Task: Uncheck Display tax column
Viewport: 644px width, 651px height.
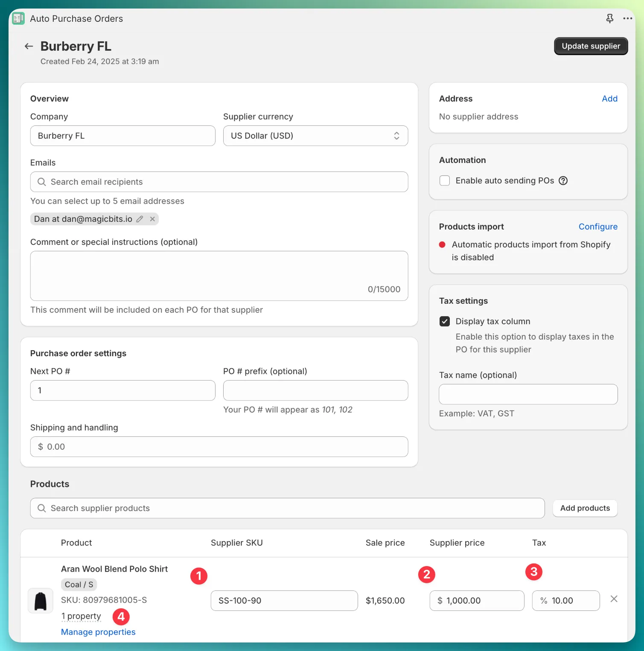Action: point(445,321)
